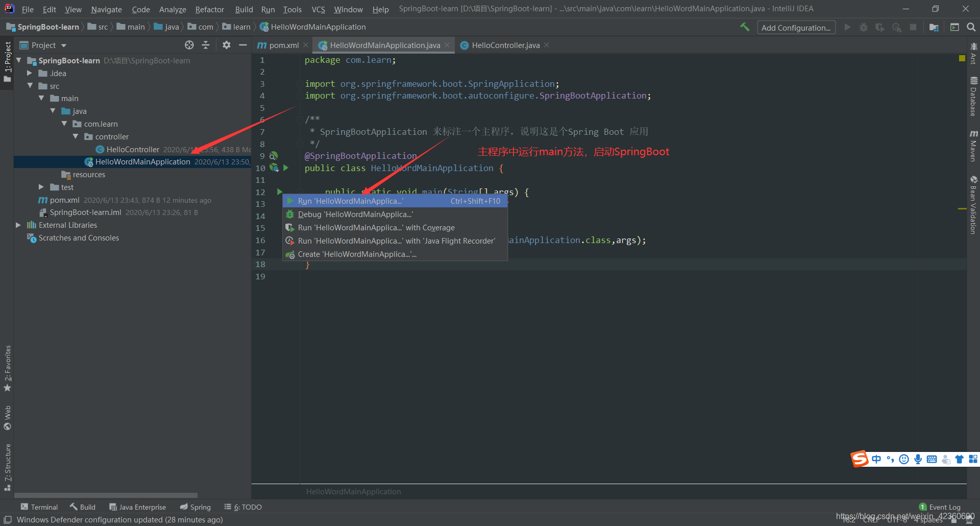Viewport: 980px width, 526px height.
Task: Open the Bean Validation tool window
Action: [x=973, y=205]
